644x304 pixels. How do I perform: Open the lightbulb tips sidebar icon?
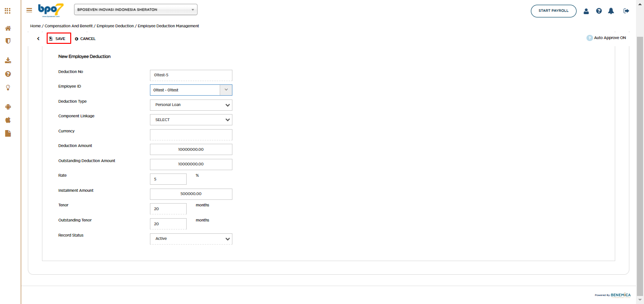click(x=8, y=87)
